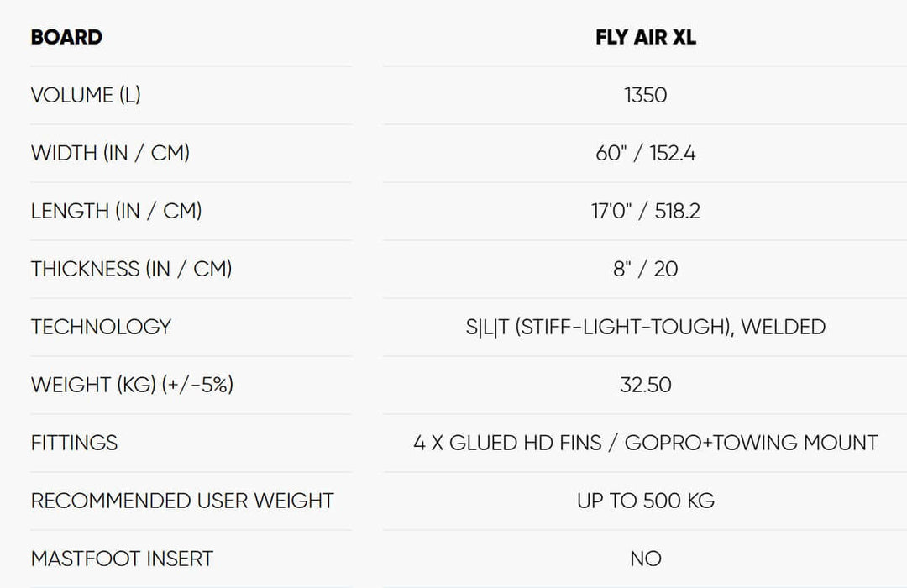Select the LENGTH (IN / CM) label
This screenshot has height=588, width=907.
click(116, 211)
